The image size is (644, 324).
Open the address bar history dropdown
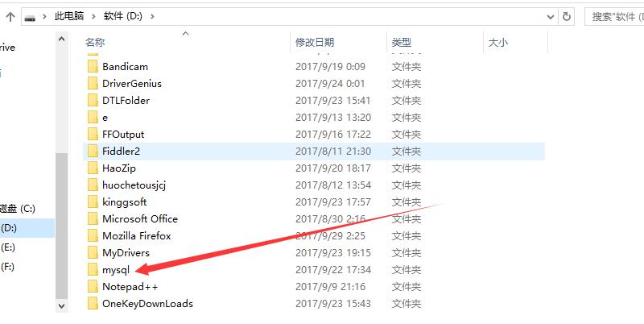(x=551, y=17)
